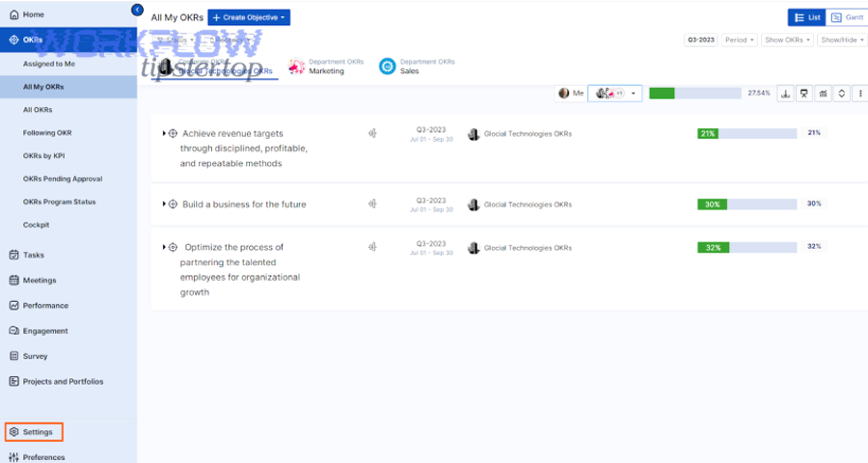Click Glocial Technologies OKRs in the 21% row
This screenshot has height=463, width=868.
528,133
